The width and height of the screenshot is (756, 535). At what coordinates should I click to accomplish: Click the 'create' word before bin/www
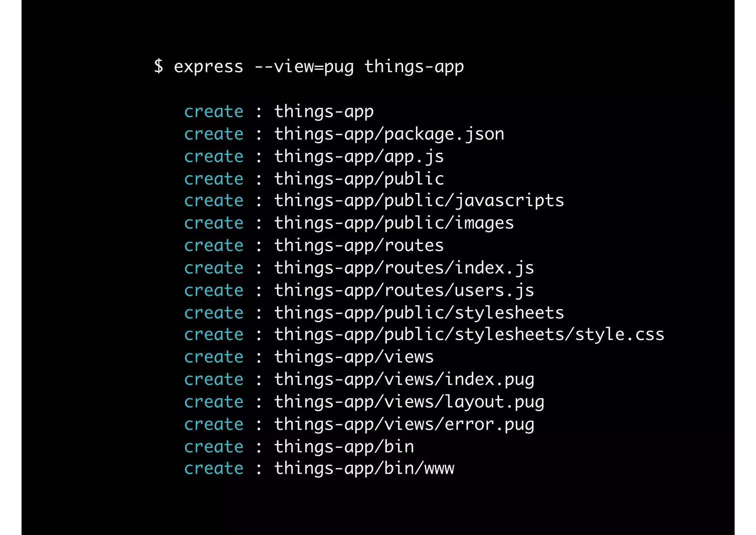coord(214,469)
